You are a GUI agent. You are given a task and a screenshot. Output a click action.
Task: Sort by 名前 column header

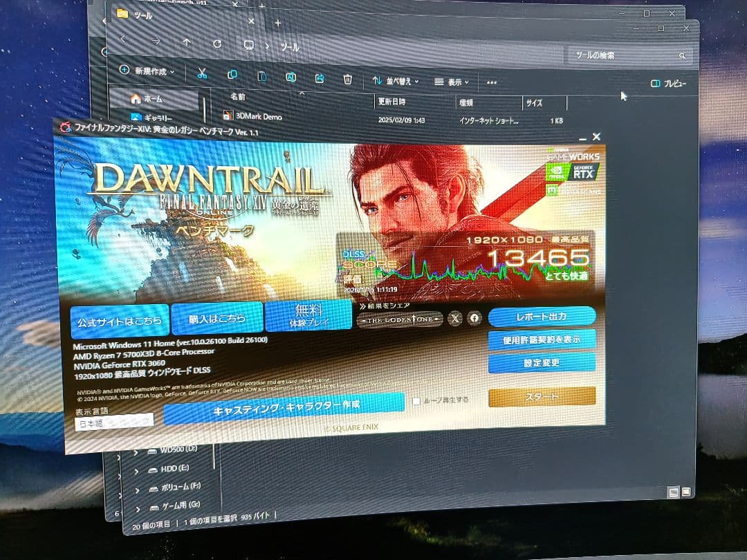coord(238,97)
